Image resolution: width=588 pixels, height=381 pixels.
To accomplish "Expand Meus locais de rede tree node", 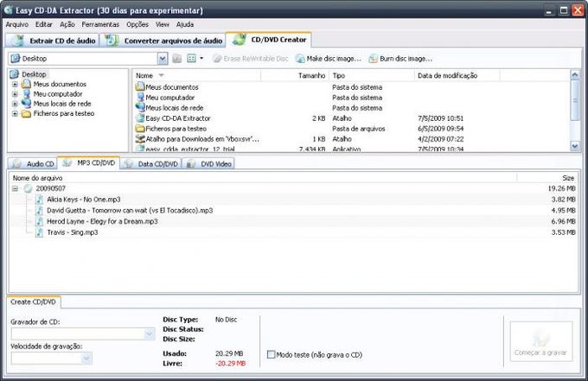I will tap(15, 104).
